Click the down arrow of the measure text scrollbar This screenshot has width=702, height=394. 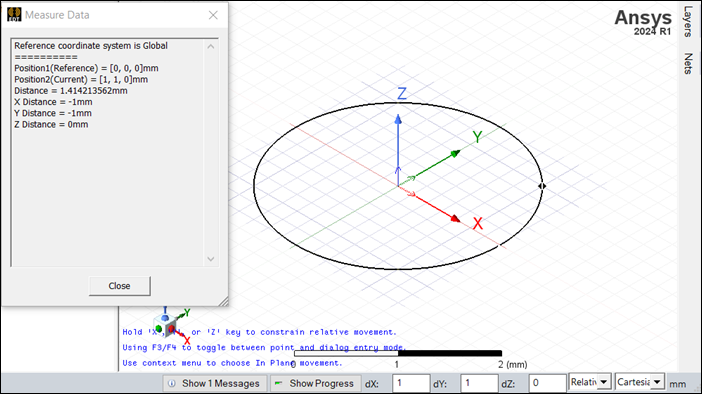click(211, 259)
